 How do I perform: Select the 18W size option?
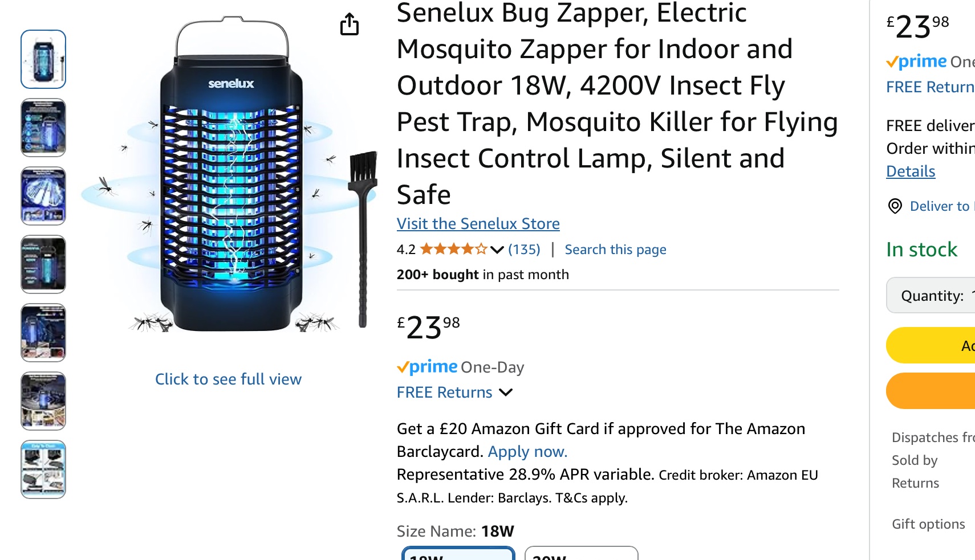point(458,554)
